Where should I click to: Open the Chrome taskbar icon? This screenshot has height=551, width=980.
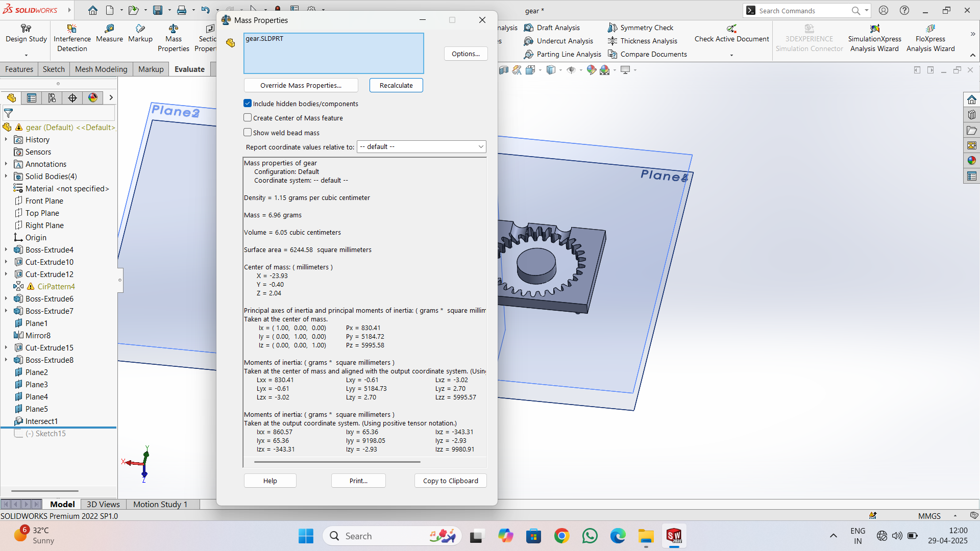click(x=561, y=536)
